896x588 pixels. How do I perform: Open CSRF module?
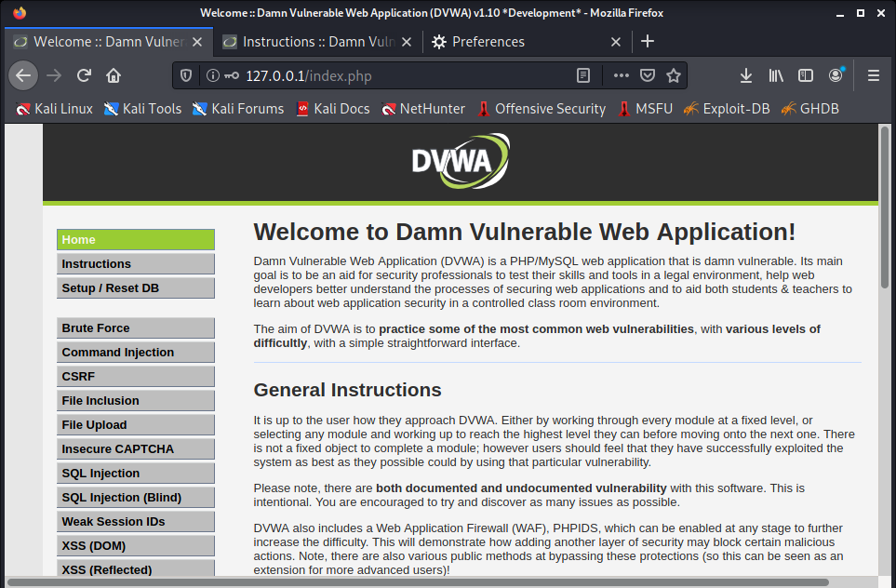[136, 377]
